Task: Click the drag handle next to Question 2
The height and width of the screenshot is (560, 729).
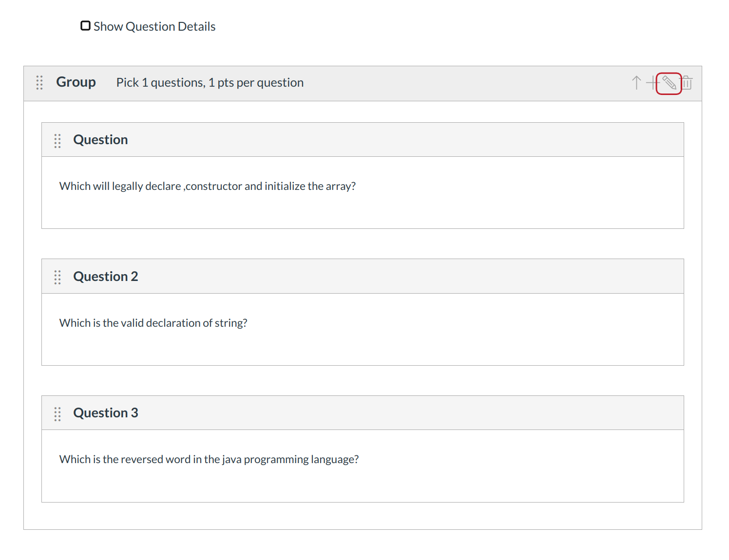Action: click(x=58, y=277)
